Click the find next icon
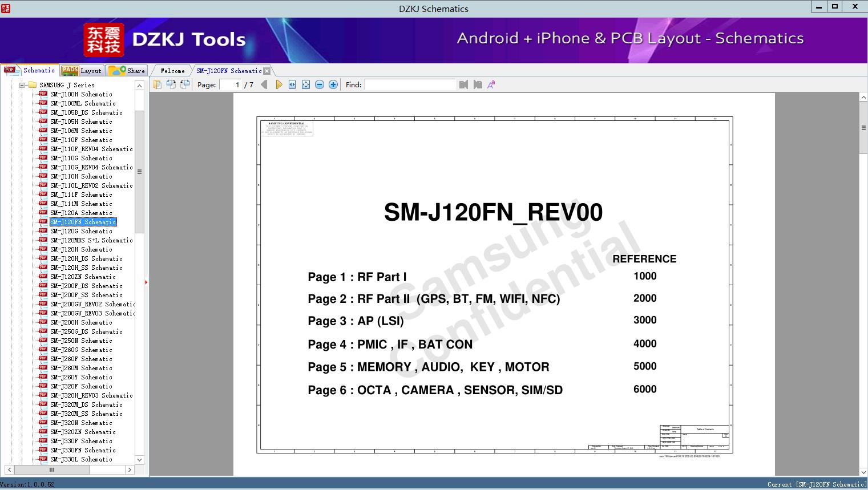Screen dimensions: 868x490 click(x=478, y=84)
